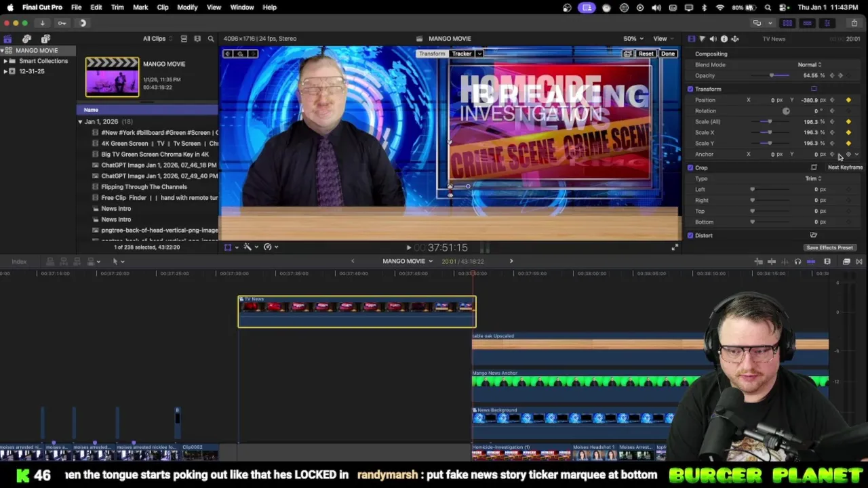Open the File menu

[x=77, y=7]
